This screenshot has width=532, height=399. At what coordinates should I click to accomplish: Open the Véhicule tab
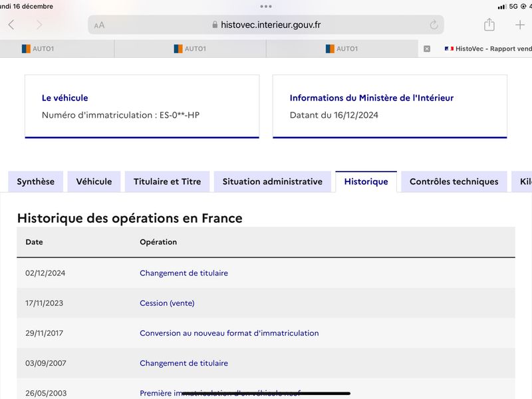click(x=94, y=182)
